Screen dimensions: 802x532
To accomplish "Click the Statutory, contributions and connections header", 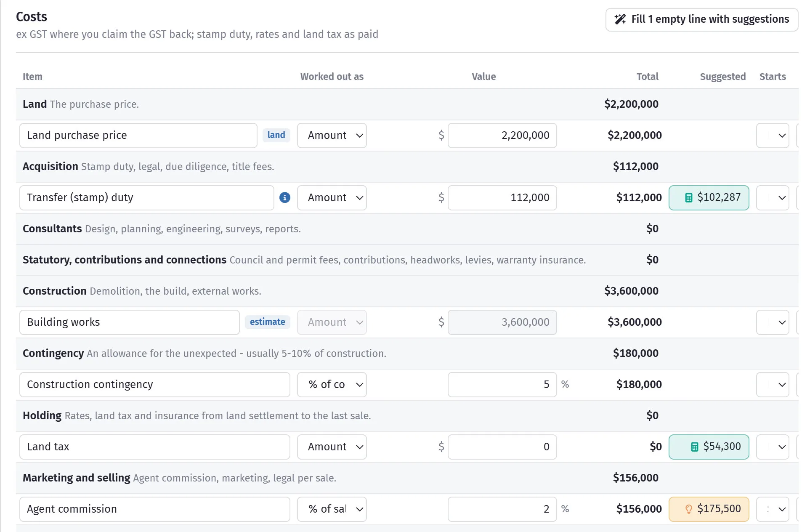I will click(x=407, y=260).
